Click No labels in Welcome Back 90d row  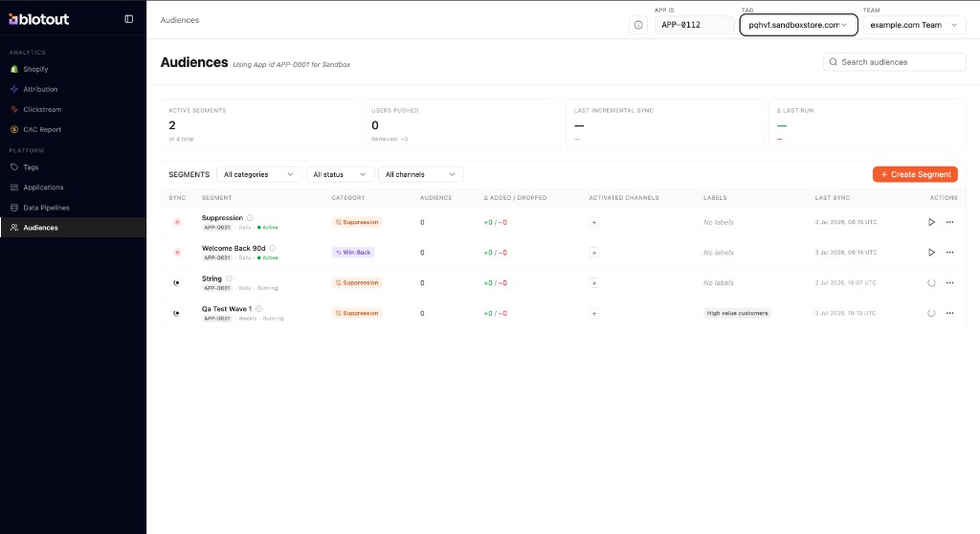pyautogui.click(x=718, y=253)
